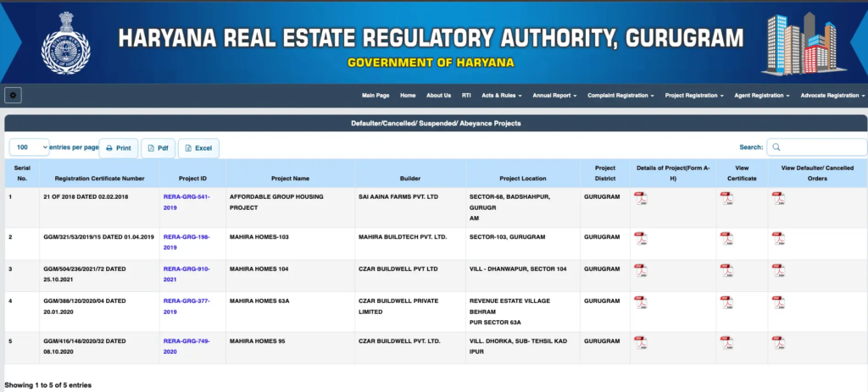View certificate PDF for Mahira Homes 95

[x=726, y=342]
